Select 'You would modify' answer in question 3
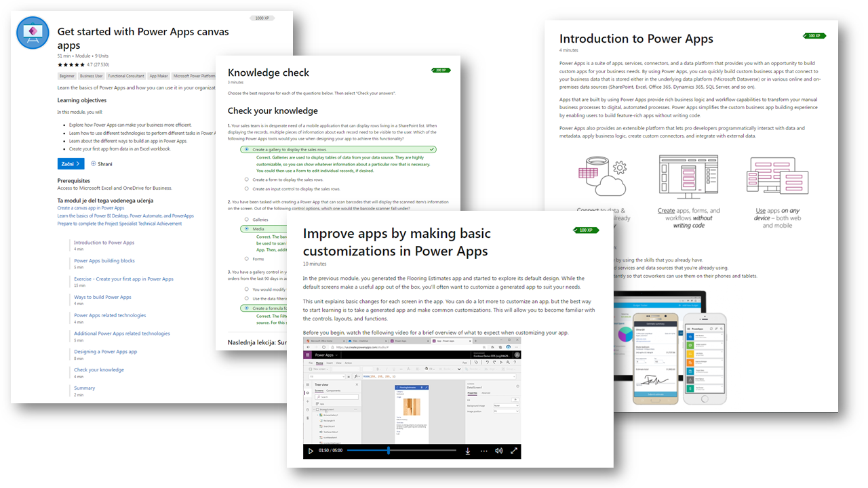Viewport: 868px width, 488px height. (x=265, y=289)
